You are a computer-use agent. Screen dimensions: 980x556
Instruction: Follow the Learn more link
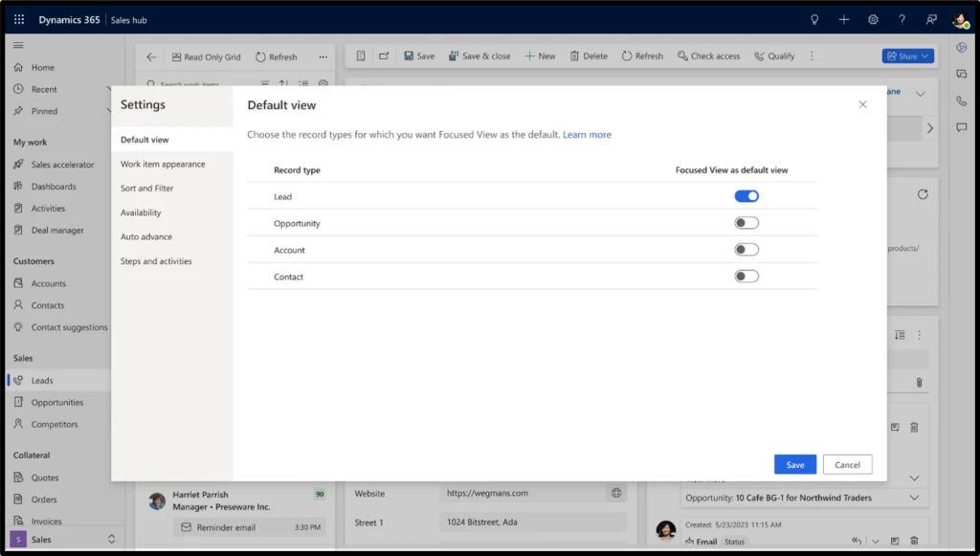pyautogui.click(x=587, y=134)
